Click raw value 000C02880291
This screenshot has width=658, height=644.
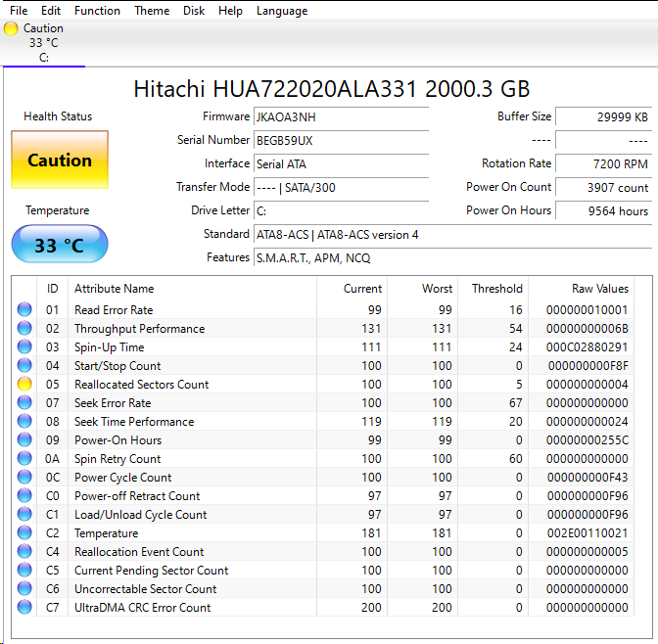587,347
